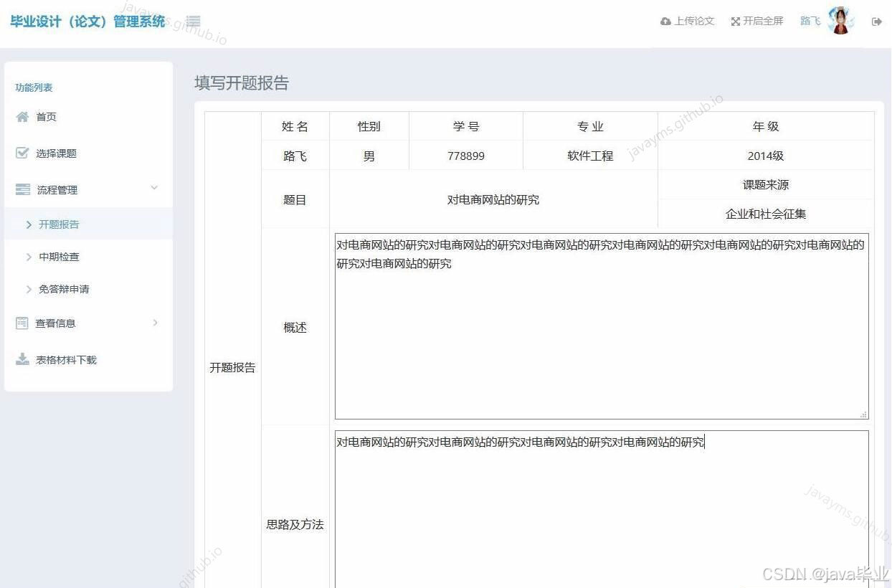Click the download icon beside 表格材料下载
This screenshot has height=588, width=892.
pos(22,359)
